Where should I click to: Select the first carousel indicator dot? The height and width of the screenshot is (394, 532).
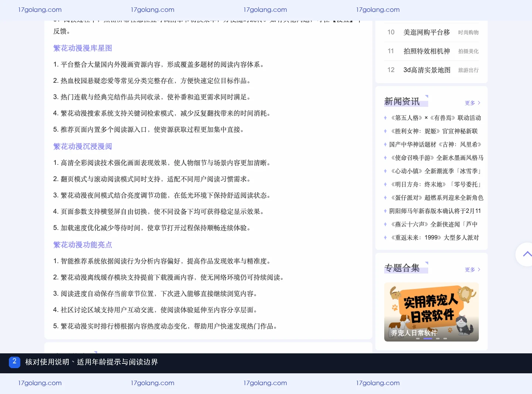point(418,339)
